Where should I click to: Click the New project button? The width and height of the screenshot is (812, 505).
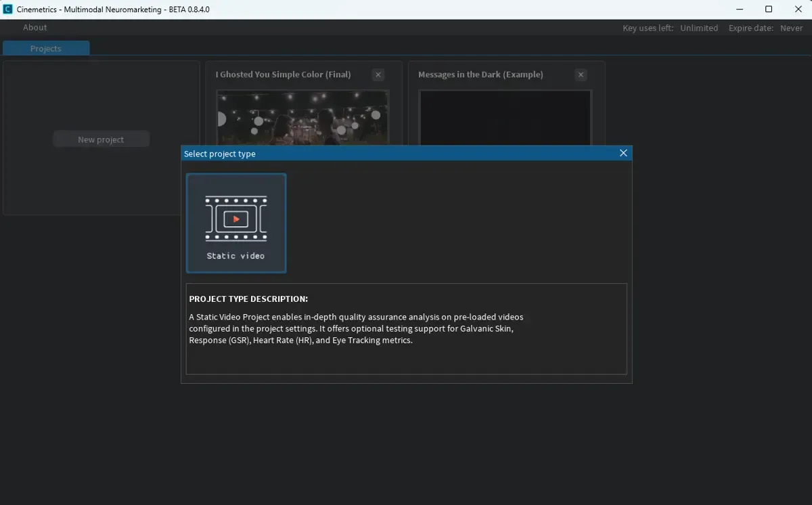click(101, 139)
